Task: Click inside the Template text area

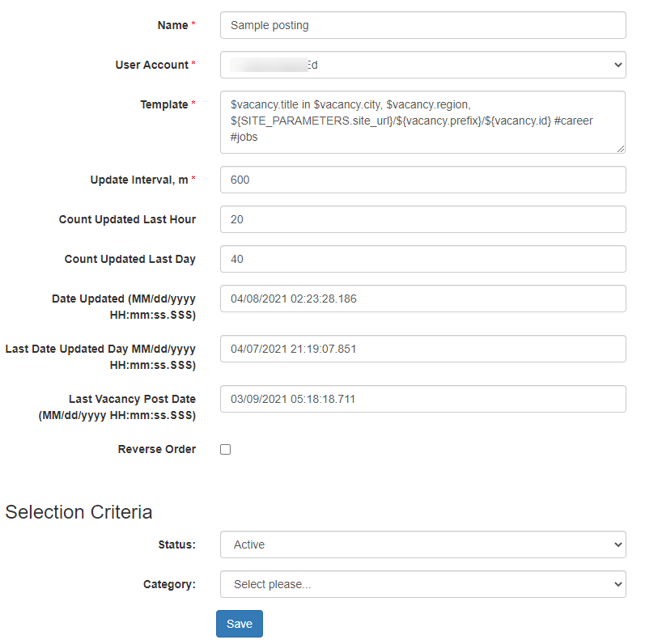Action: 423,122
